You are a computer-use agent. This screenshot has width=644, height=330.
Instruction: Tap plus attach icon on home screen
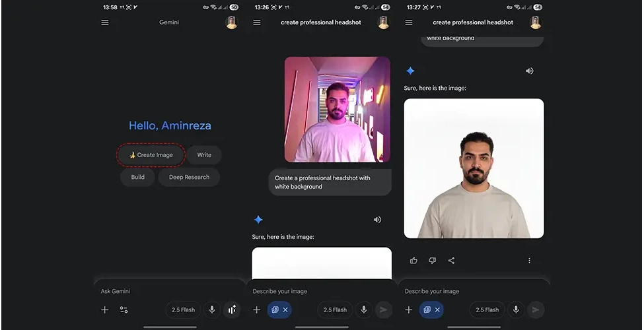105,310
